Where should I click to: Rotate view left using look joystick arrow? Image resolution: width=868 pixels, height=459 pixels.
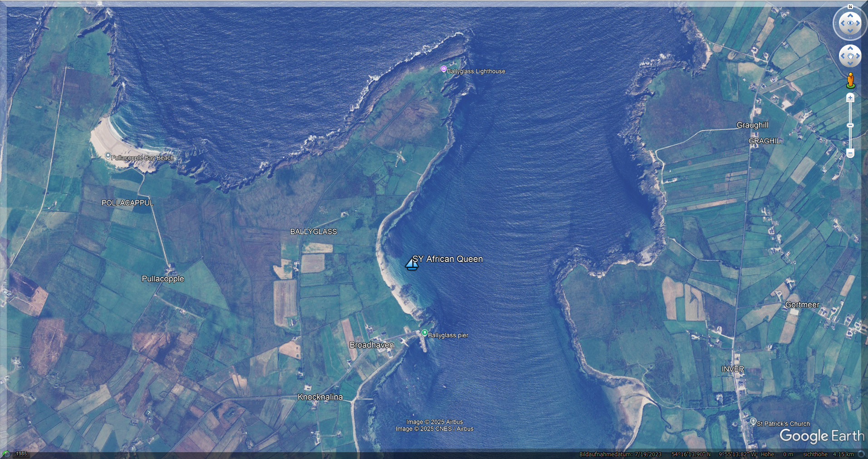(842, 23)
